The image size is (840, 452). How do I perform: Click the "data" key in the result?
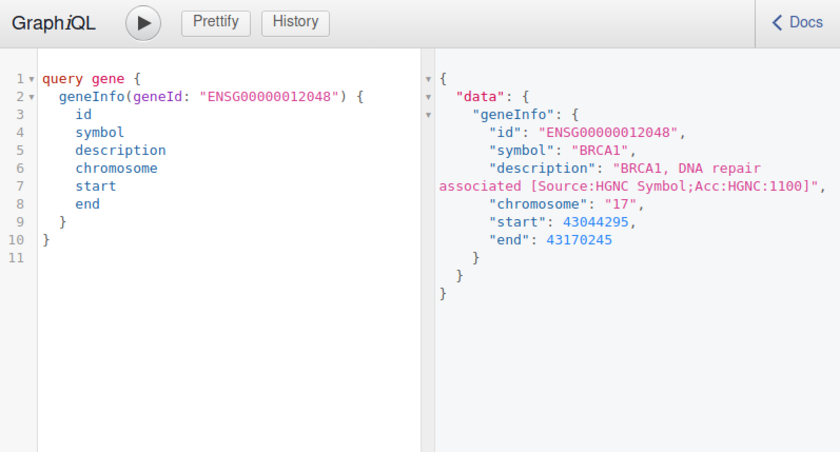point(480,96)
